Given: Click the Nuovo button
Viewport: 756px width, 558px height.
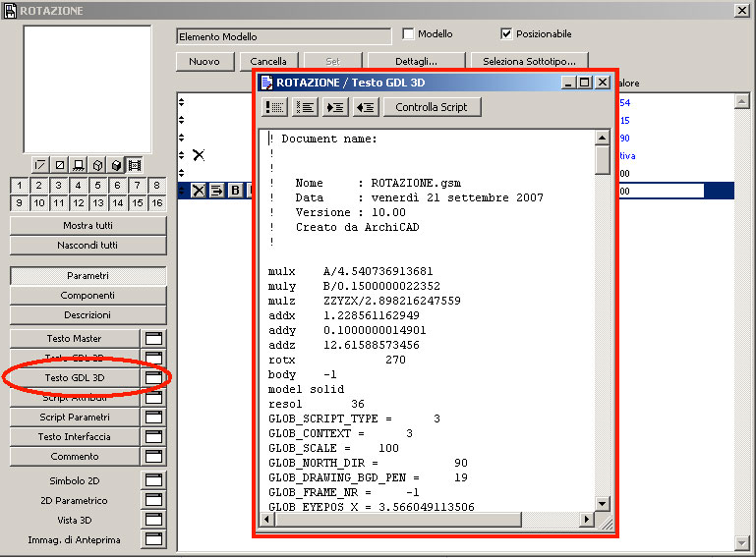Looking at the screenshot, I should (204, 61).
